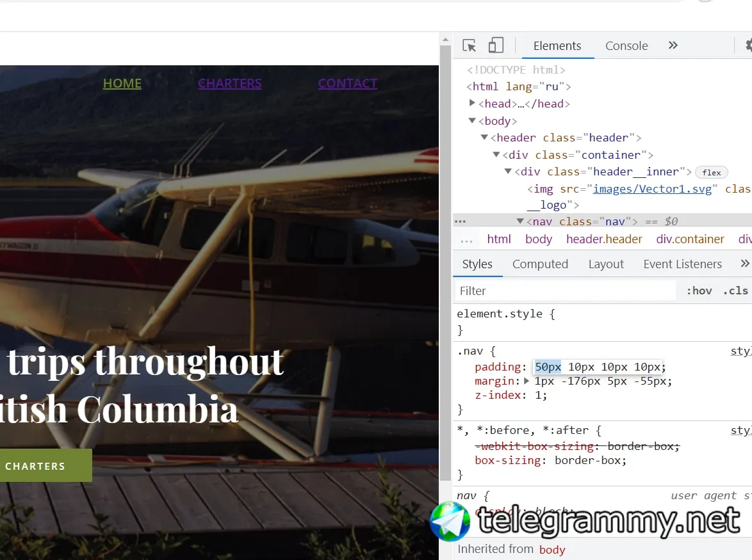Open the HOME navigation link
The image size is (752, 560).
click(x=122, y=83)
